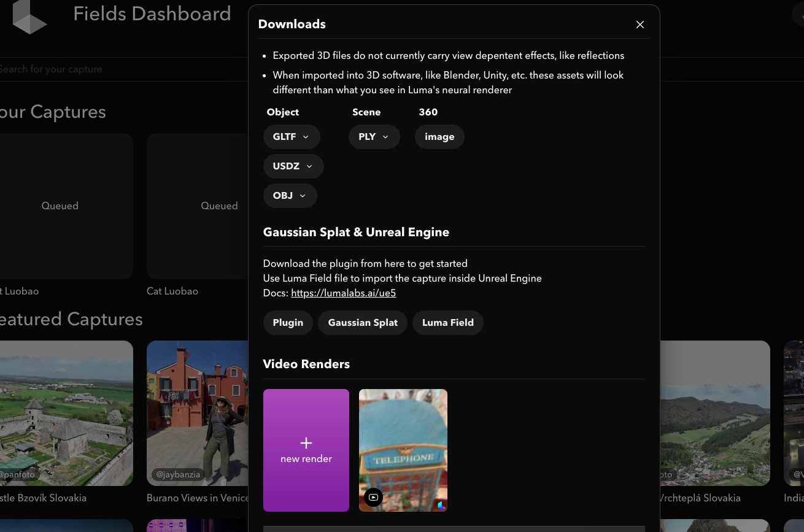Download the Gaussian Splat file
Screen dimensions: 804x532
tap(363, 323)
